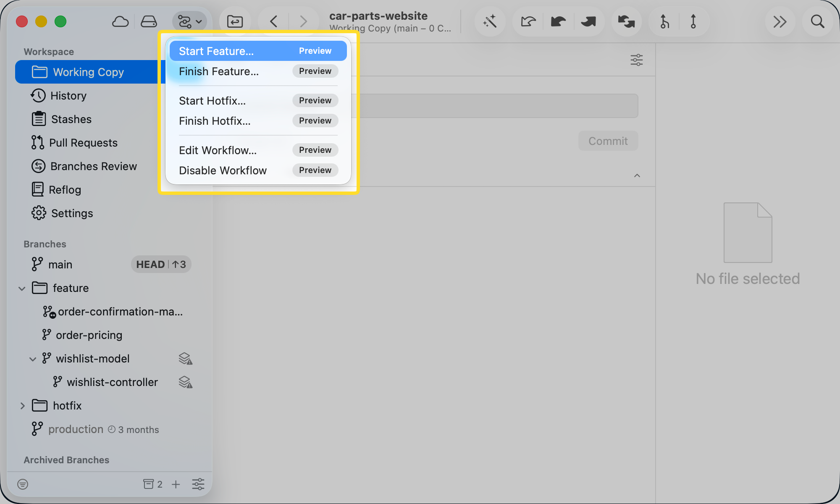The image size is (840, 504).
Task: Collapse the wishlist-model branch chevron
Action: [x=33, y=359]
